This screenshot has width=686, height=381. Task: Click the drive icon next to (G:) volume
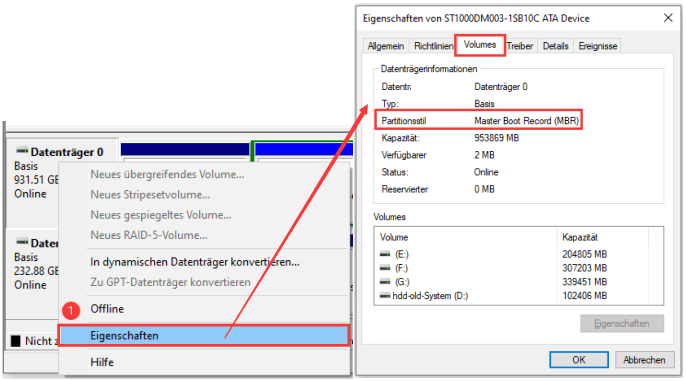385,282
